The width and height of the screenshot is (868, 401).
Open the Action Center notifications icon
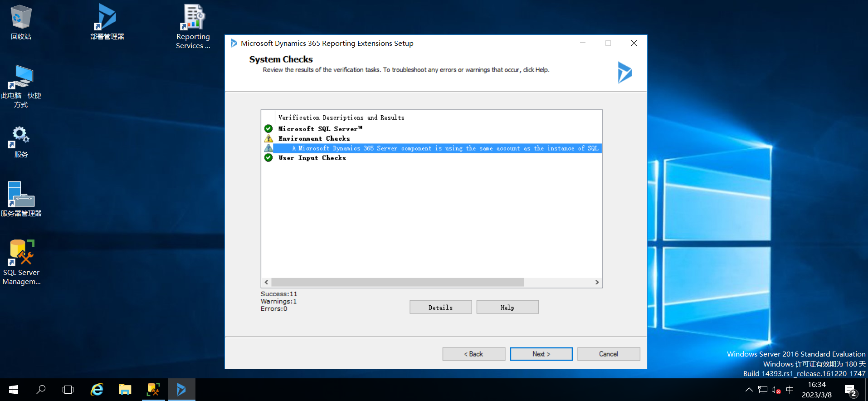[x=851, y=390]
